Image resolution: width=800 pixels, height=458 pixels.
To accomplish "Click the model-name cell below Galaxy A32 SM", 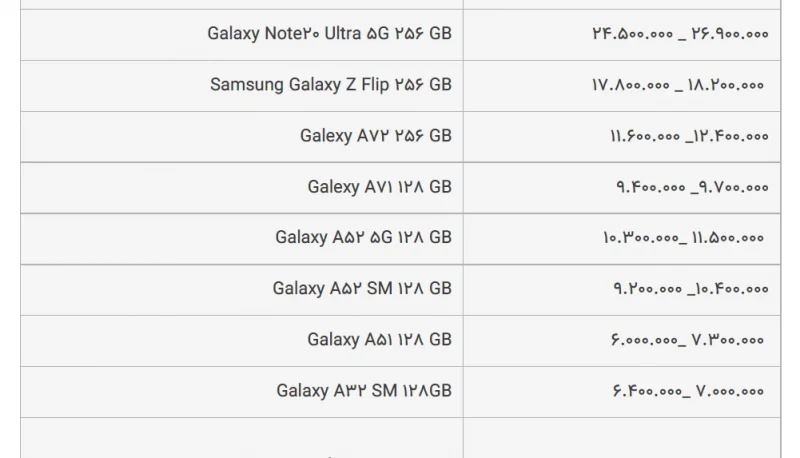I will (241, 438).
